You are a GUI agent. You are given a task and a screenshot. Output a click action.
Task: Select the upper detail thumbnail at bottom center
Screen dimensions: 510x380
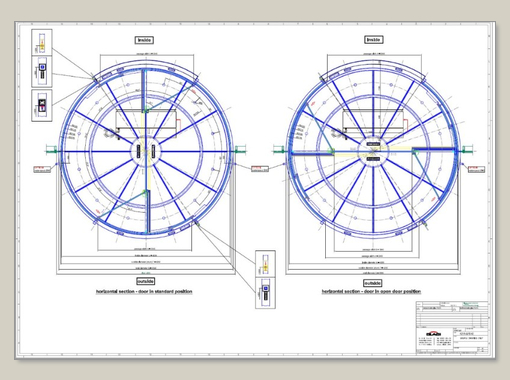point(265,264)
